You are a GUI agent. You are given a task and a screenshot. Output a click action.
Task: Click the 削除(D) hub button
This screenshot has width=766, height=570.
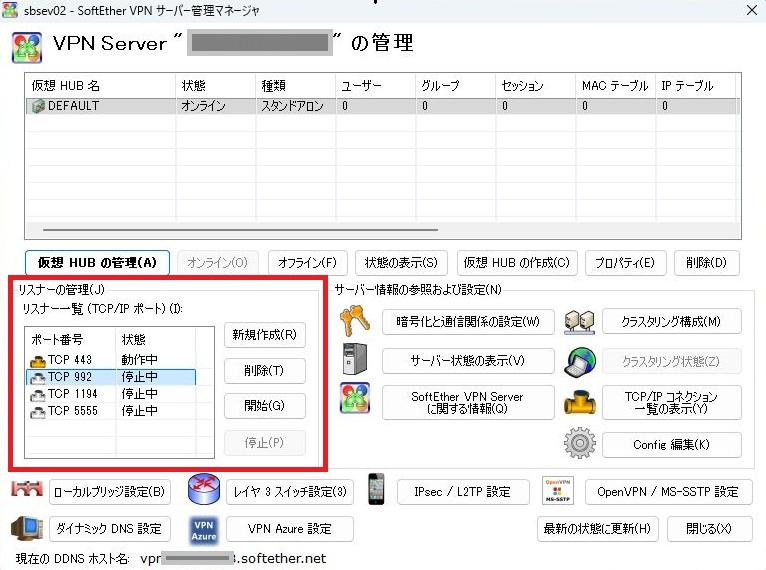[706, 263]
